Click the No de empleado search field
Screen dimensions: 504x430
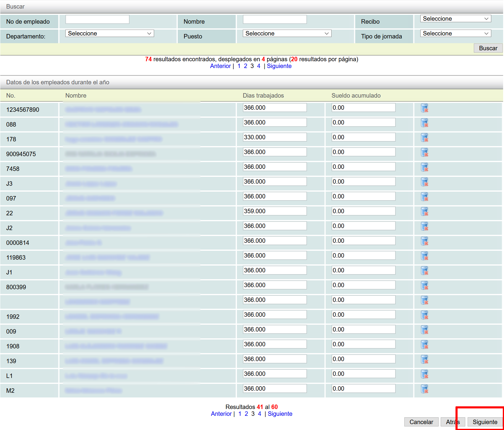point(97,20)
